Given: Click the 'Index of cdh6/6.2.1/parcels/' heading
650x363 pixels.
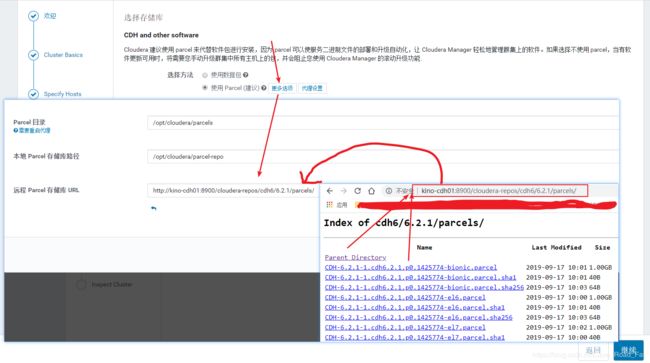Looking at the screenshot, I should coord(403,223).
